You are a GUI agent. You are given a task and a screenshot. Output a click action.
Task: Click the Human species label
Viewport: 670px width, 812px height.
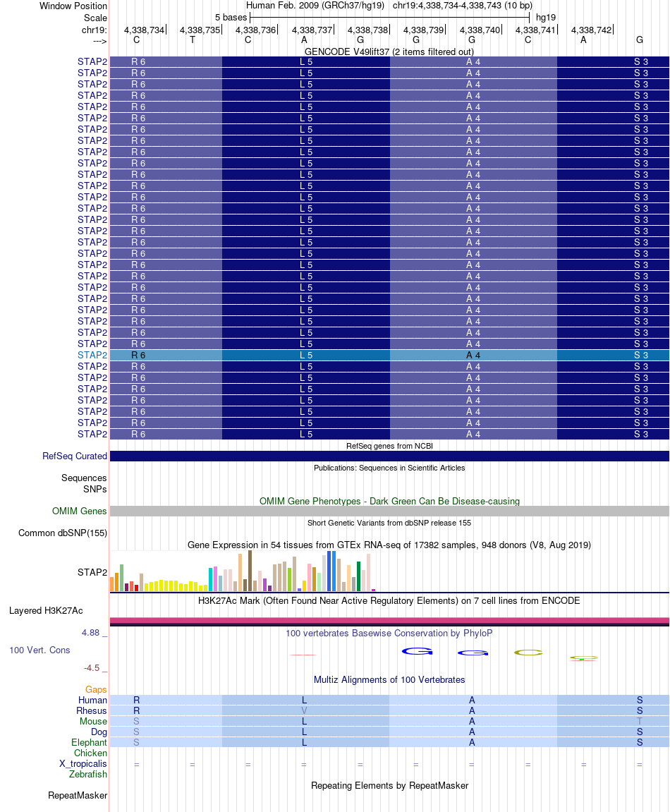(92, 700)
